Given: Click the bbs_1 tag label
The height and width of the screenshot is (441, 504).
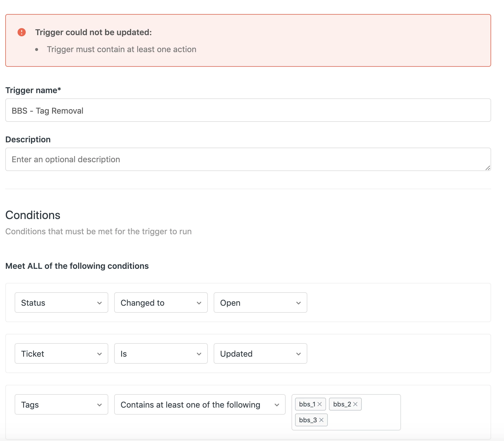Looking at the screenshot, I should coord(307,404).
